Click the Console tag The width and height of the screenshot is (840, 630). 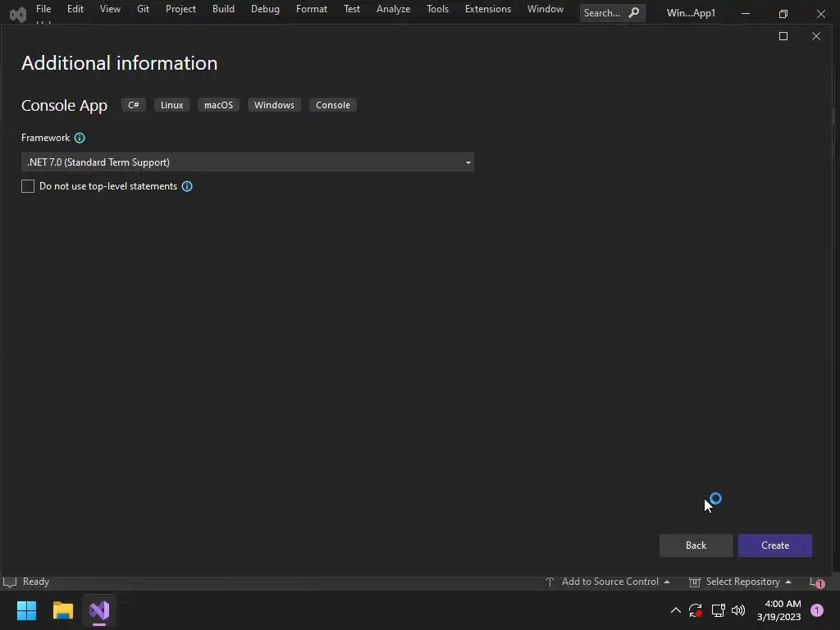(333, 105)
